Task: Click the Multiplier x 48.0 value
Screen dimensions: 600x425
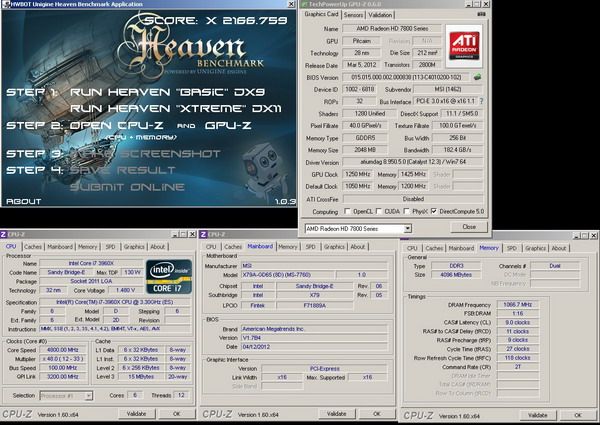Action: pyautogui.click(x=62, y=359)
